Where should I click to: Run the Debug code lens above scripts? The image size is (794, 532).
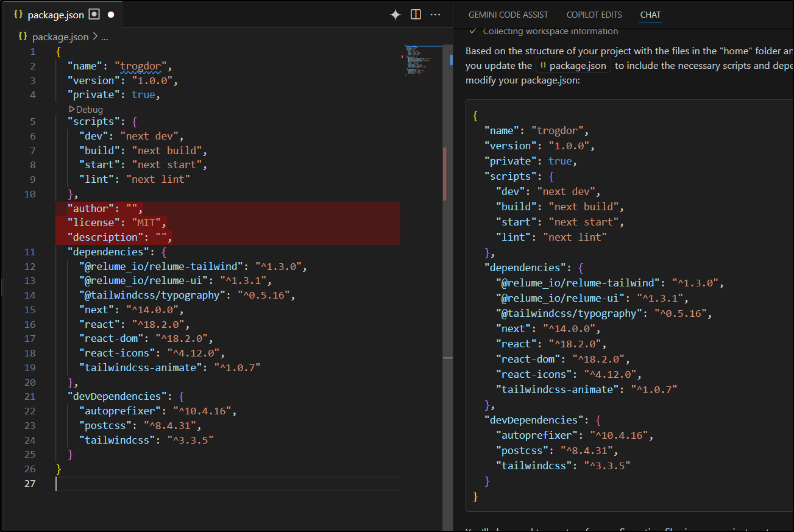point(86,110)
